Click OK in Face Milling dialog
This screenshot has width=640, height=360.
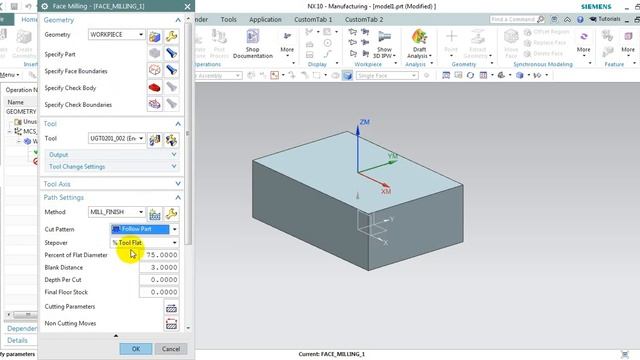pyautogui.click(x=136, y=349)
